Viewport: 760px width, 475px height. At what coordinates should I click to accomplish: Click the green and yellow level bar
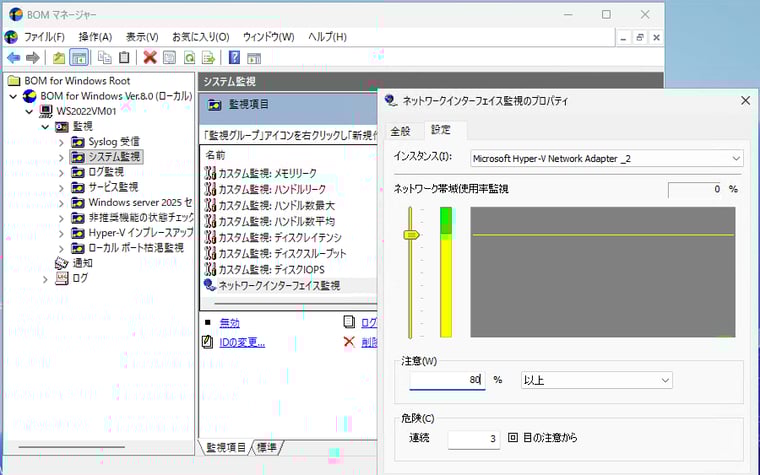[446, 272]
